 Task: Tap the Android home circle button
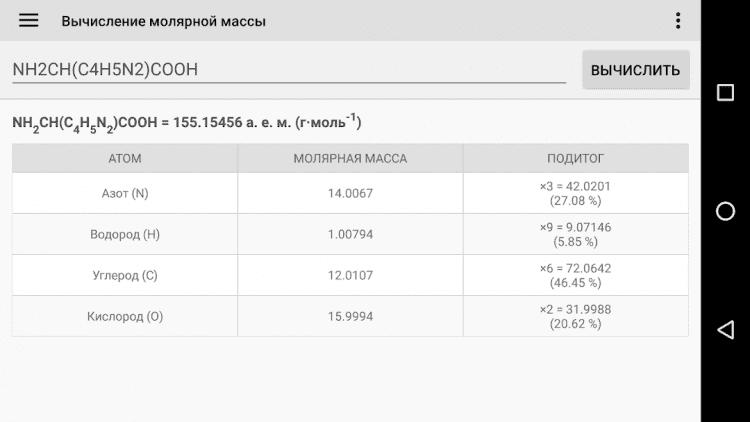[x=726, y=211]
